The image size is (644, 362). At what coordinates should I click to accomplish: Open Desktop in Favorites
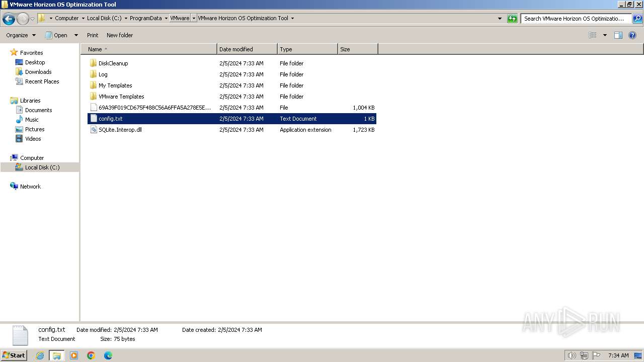point(35,62)
